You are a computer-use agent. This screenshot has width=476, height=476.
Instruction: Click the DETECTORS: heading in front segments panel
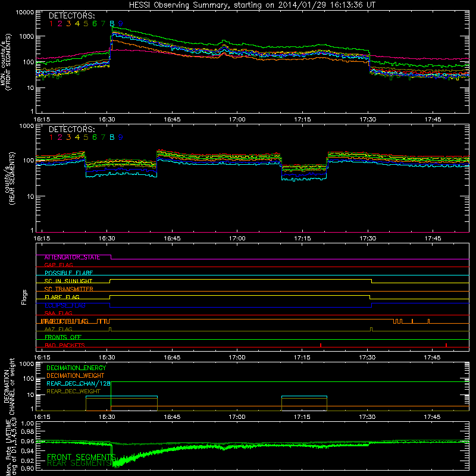pyautogui.click(x=71, y=15)
